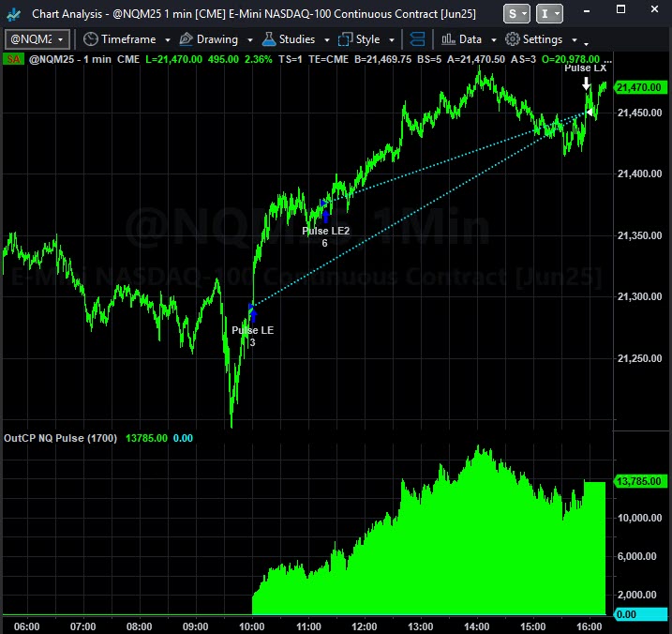Click the cyan 0.00 study value readout
Image resolution: width=672 pixels, height=634 pixels.
(183, 438)
